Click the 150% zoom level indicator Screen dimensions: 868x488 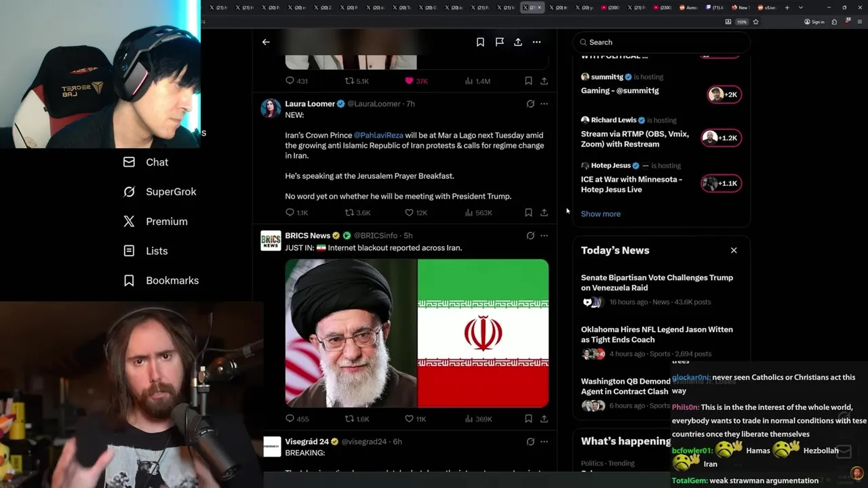742,22
